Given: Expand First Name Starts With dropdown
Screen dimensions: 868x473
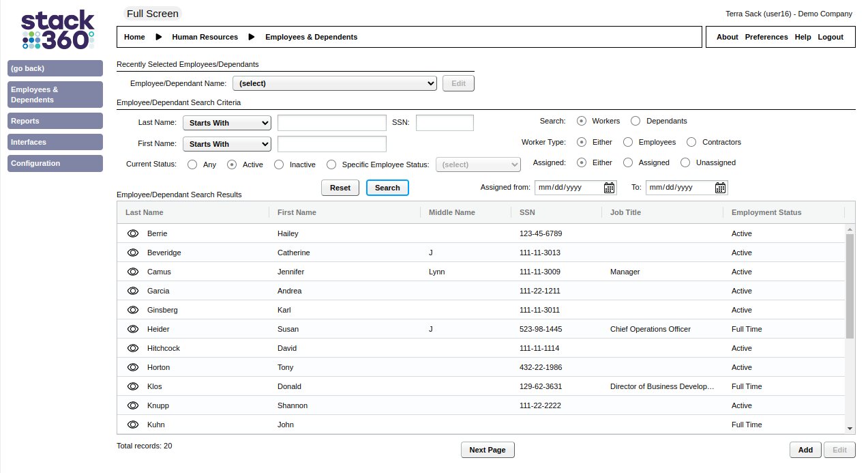Looking at the screenshot, I should (226, 144).
